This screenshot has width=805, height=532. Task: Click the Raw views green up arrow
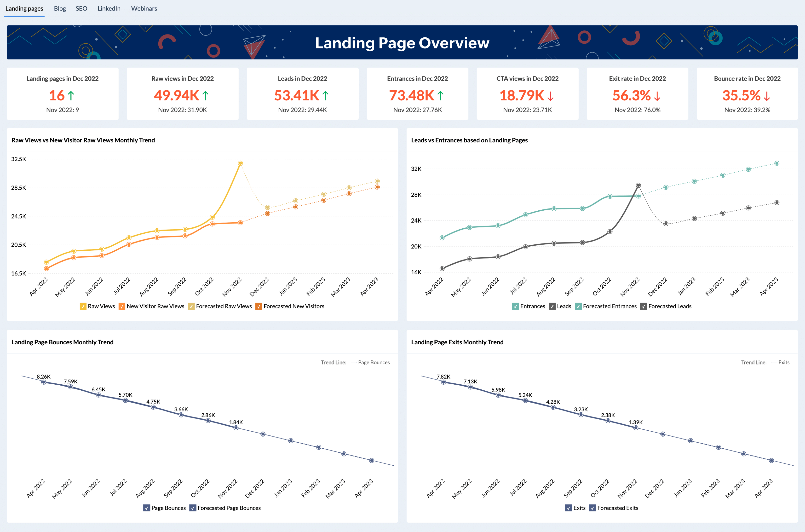point(206,96)
